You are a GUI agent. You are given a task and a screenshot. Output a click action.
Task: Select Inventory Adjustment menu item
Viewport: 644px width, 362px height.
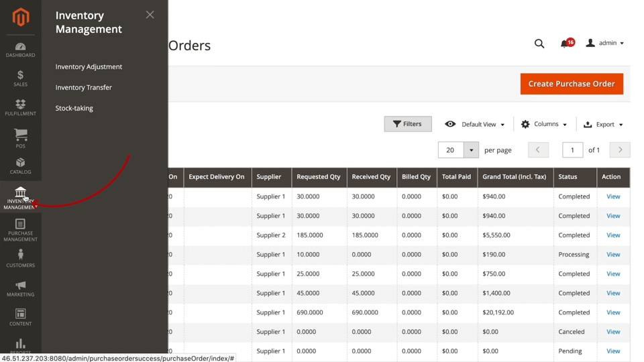(x=89, y=67)
